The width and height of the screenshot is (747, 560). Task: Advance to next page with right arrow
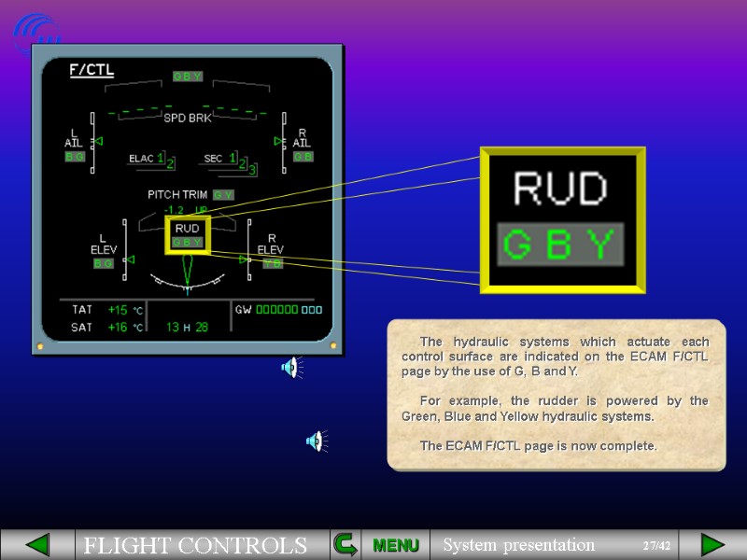(712, 543)
